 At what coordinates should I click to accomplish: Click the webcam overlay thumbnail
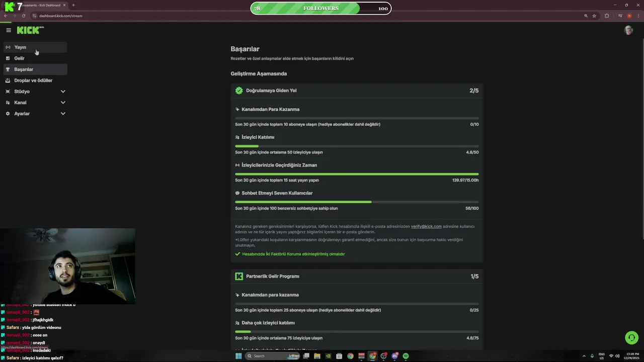tap(67, 266)
